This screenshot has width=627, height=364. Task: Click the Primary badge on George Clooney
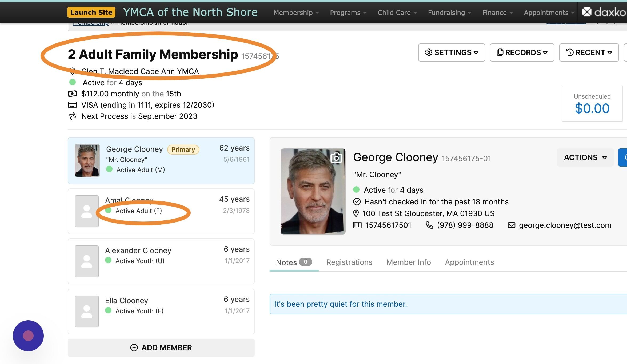pos(183,149)
